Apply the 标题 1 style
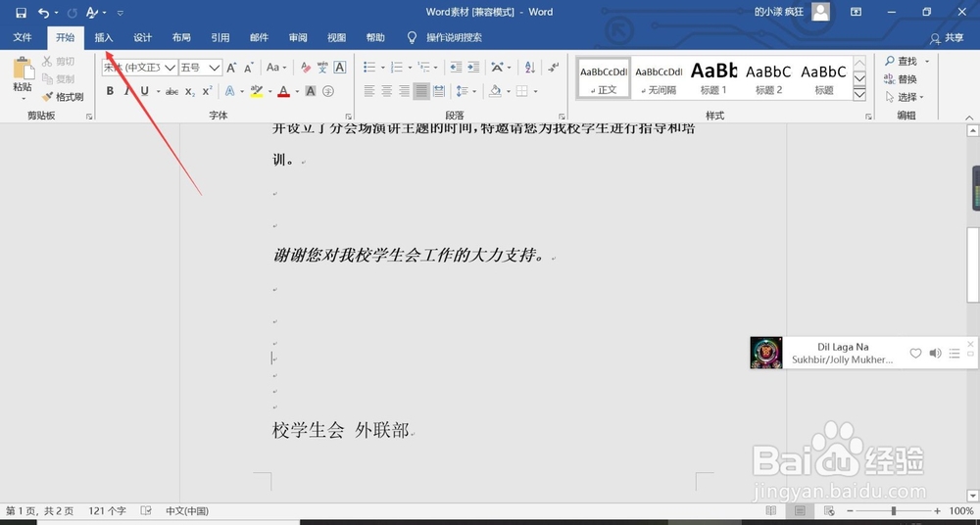Viewport: 980px width, 525px height. click(x=713, y=77)
